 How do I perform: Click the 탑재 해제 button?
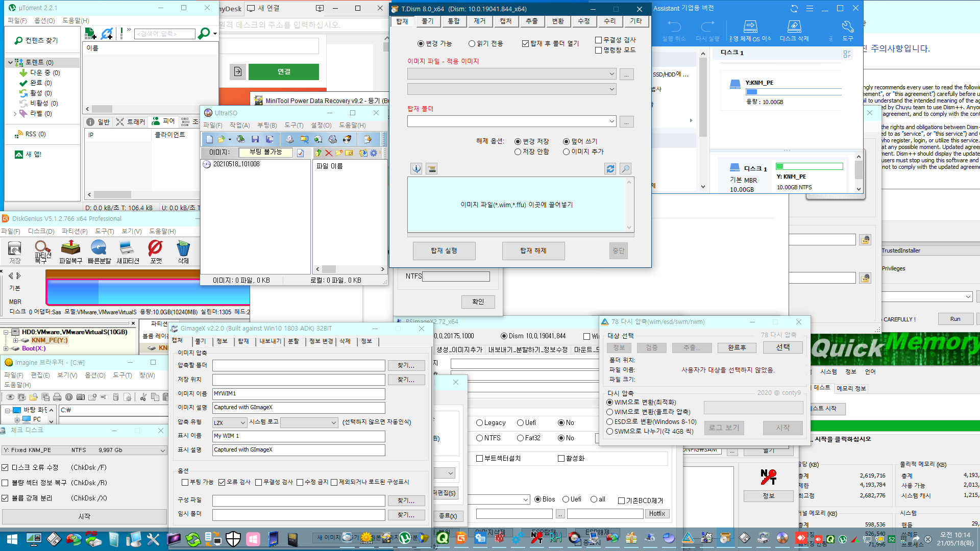(533, 251)
